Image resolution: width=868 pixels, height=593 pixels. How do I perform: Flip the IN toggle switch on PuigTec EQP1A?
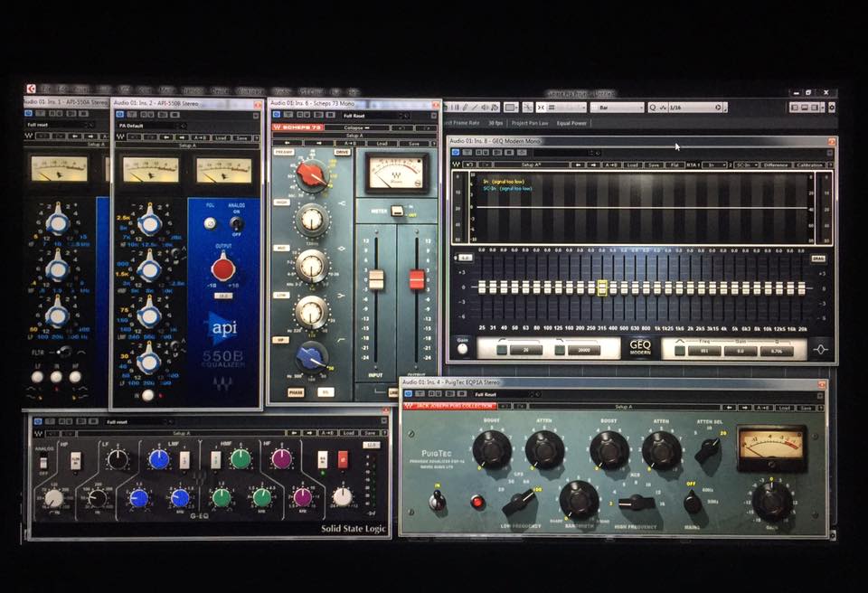coord(438,501)
